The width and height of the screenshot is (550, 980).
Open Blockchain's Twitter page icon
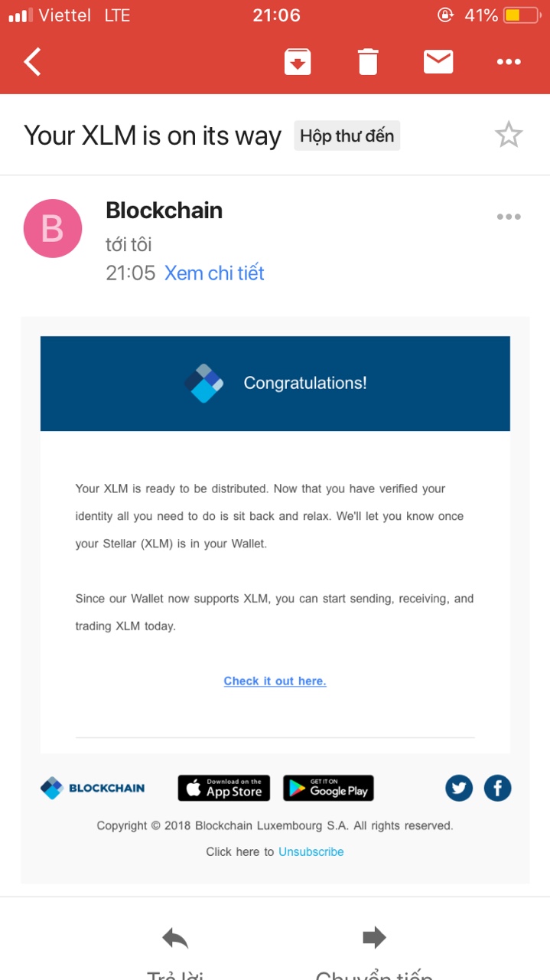tap(459, 788)
